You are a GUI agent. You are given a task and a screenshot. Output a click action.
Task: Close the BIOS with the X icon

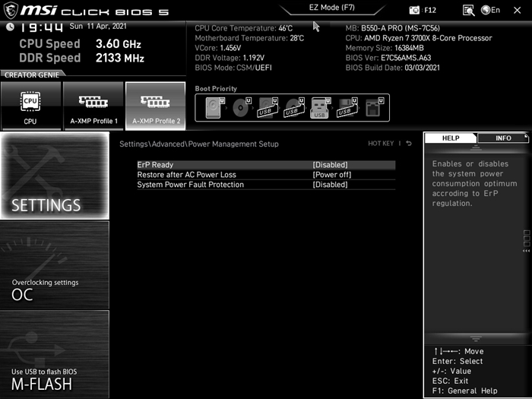point(517,10)
